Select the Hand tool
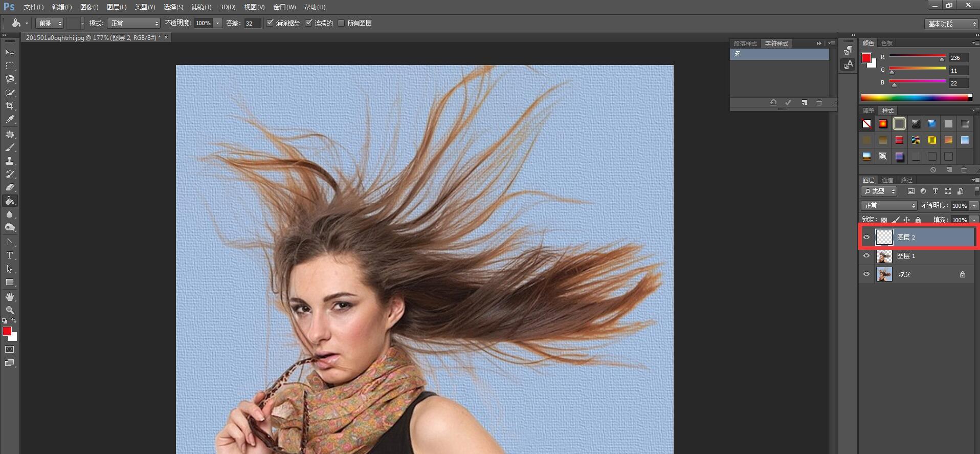The height and width of the screenshot is (454, 980). tap(10, 297)
